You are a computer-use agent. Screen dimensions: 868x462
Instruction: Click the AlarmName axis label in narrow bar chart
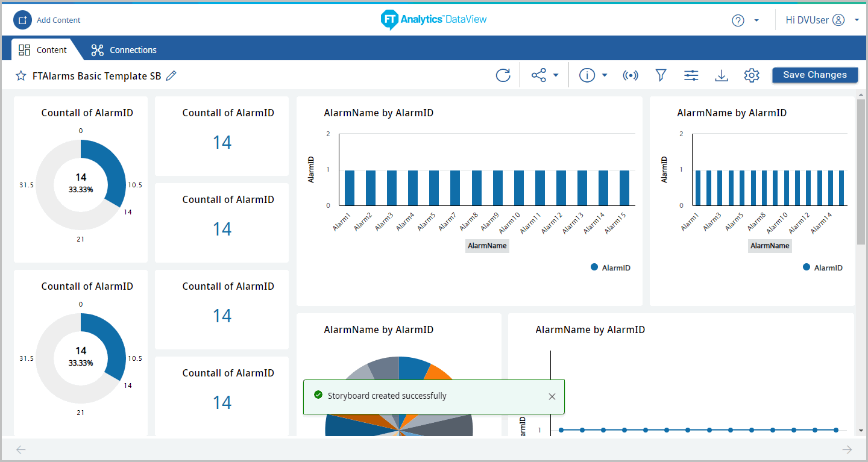pyautogui.click(x=770, y=246)
